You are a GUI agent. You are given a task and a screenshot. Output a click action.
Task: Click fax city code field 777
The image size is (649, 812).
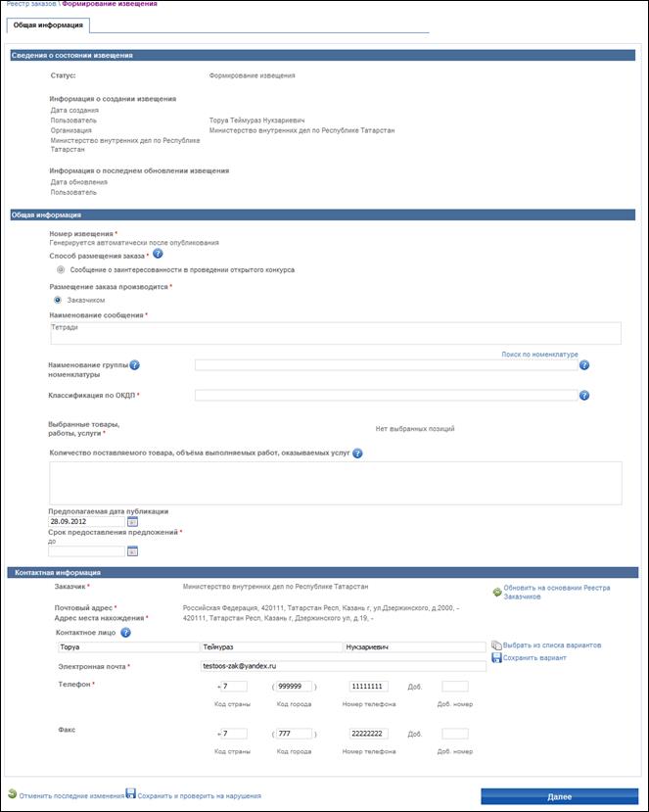(294, 734)
